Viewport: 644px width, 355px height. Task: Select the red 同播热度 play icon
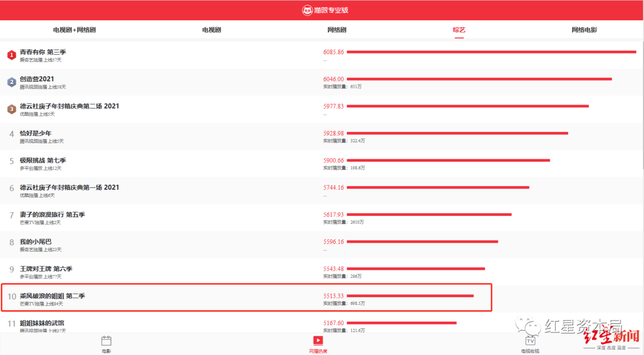(318, 340)
